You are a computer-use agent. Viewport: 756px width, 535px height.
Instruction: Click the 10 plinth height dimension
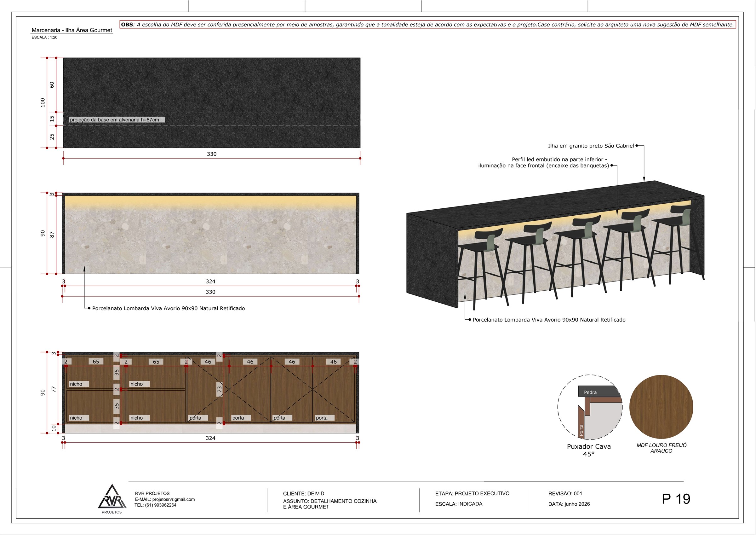(53, 428)
